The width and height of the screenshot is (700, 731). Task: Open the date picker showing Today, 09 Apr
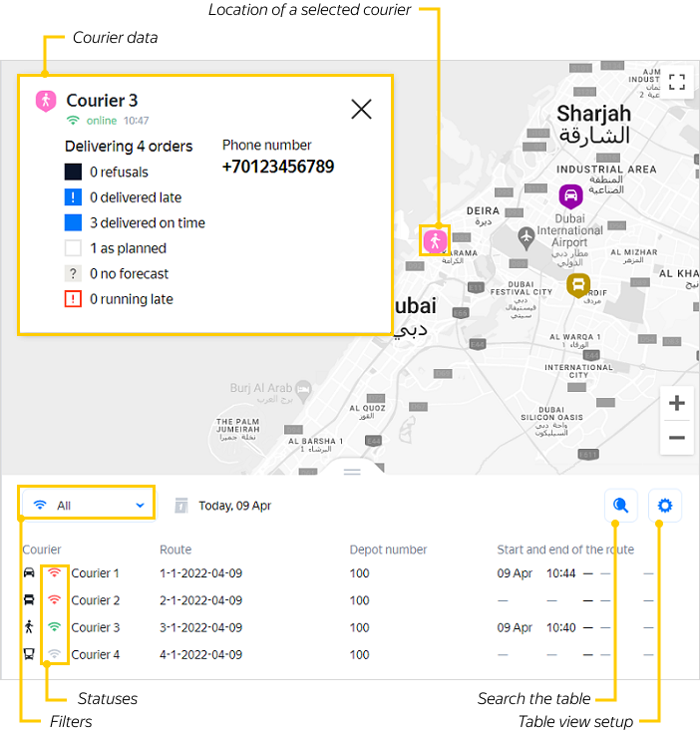tap(224, 506)
